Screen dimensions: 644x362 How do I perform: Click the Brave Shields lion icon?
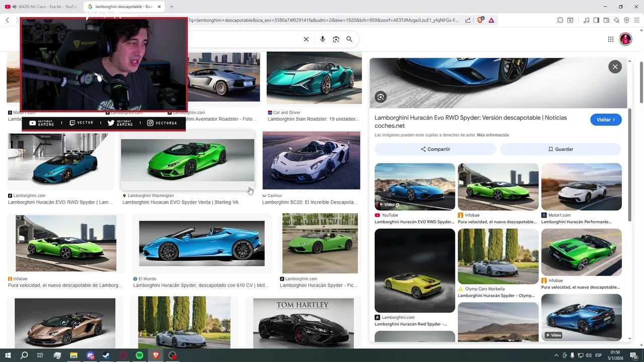point(480,20)
